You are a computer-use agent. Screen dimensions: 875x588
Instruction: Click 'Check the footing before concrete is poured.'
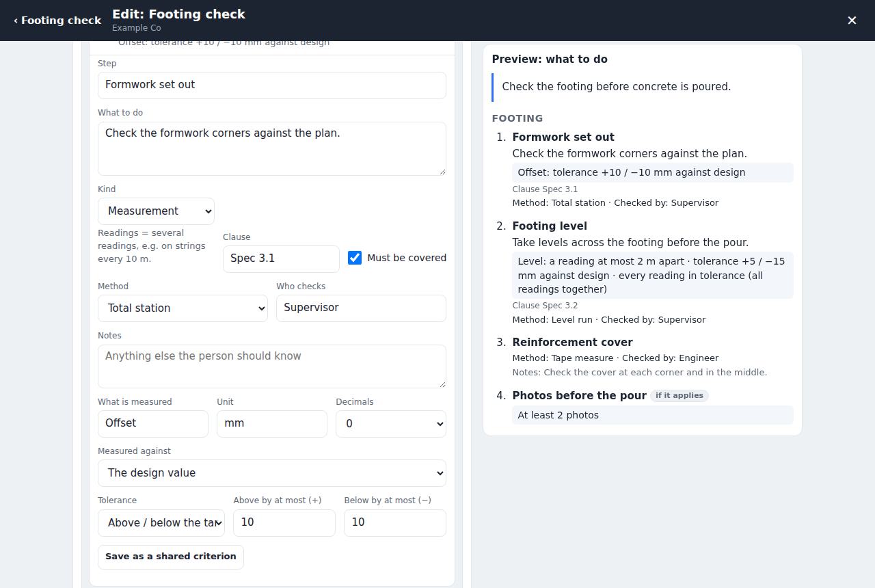pyautogui.click(x=617, y=87)
